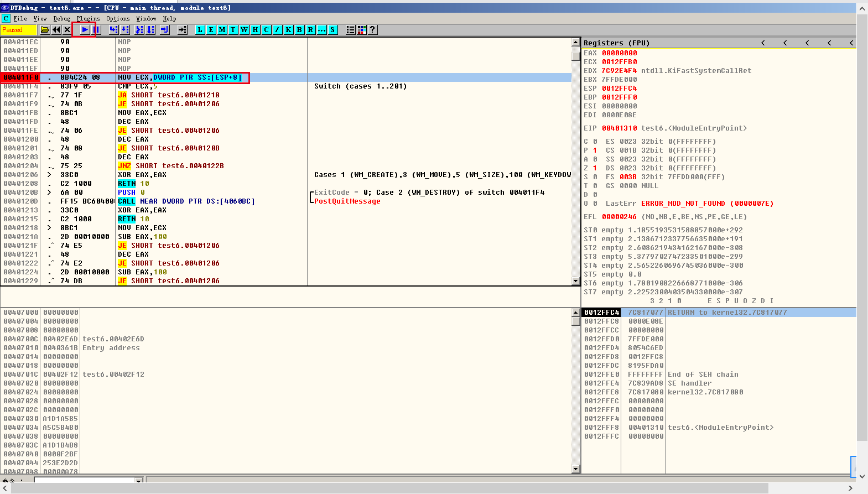This screenshot has width=868, height=494.
Task: Click the Registers (FPU) header to switch view
Action: 616,43
